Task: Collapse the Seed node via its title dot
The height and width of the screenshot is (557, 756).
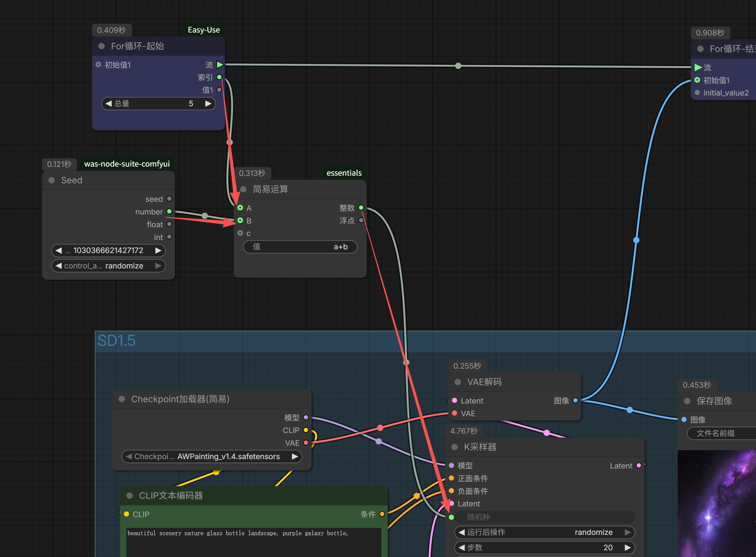Action: (52, 180)
